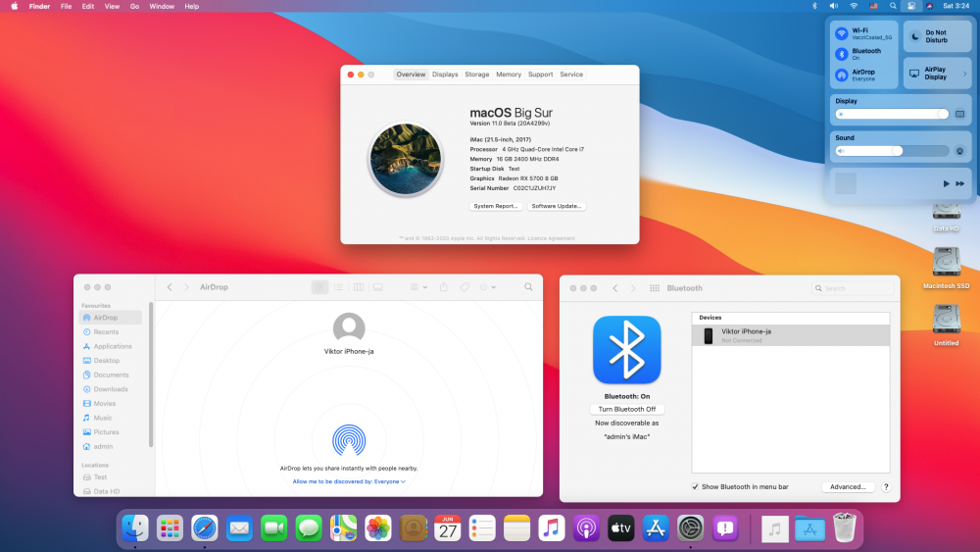This screenshot has height=552, width=980.
Task: Open the Go menu in menu bar
Action: (x=134, y=6)
